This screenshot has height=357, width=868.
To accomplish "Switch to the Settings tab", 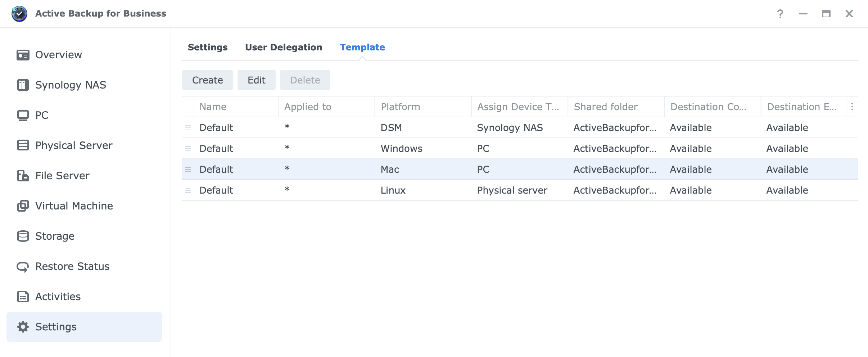I will [x=208, y=48].
